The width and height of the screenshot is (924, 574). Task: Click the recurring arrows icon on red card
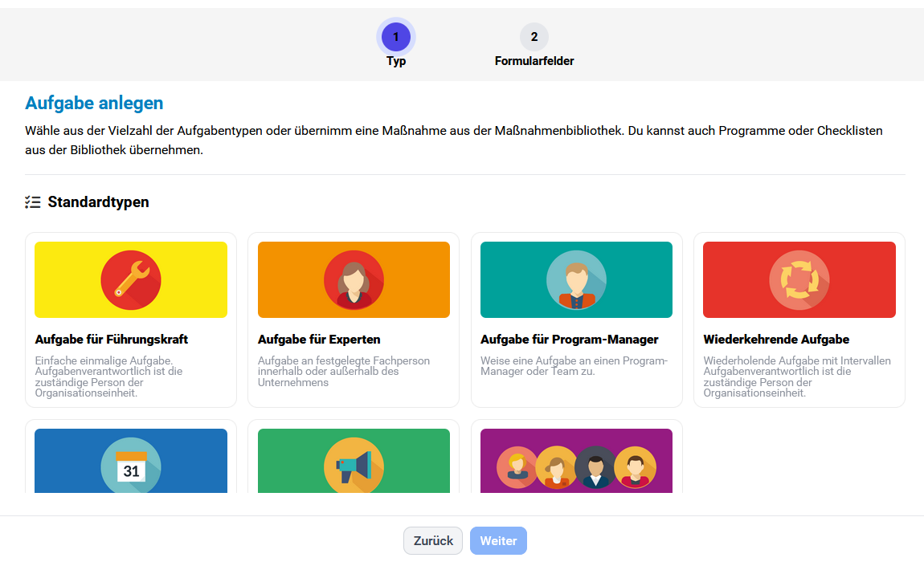tap(799, 279)
